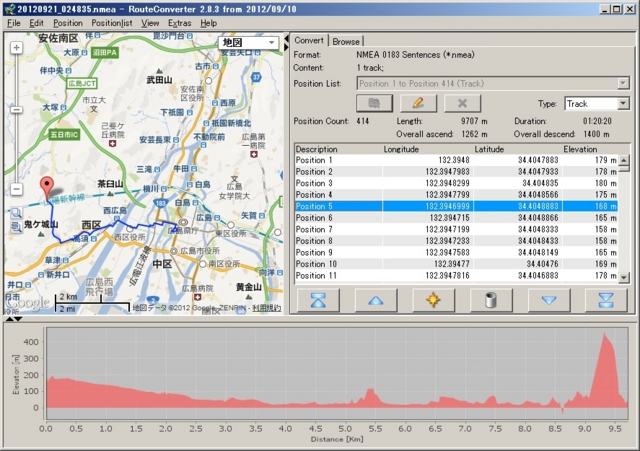This screenshot has width=640, height=451.
Task: Click the position list scrollbar down arrow
Action: tap(624, 278)
